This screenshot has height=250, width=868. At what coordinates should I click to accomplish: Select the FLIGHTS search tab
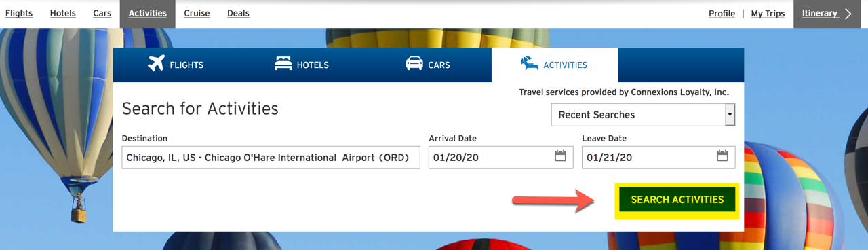[176, 65]
